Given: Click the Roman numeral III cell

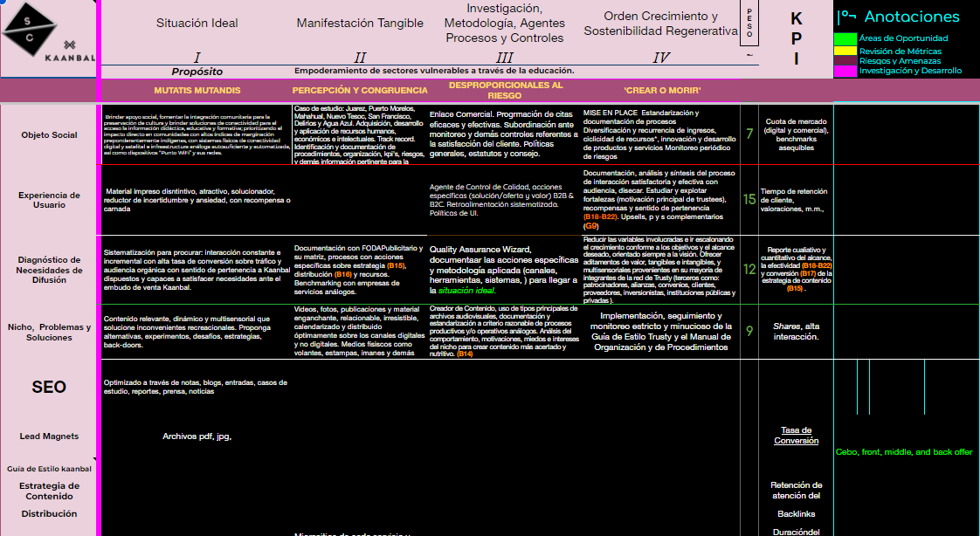Looking at the screenshot, I should (504, 58).
